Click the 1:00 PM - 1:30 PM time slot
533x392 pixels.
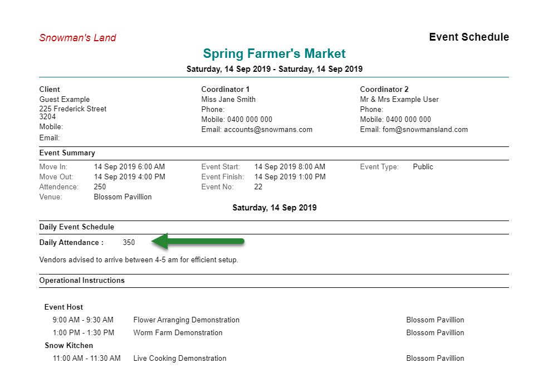pyautogui.click(x=84, y=332)
